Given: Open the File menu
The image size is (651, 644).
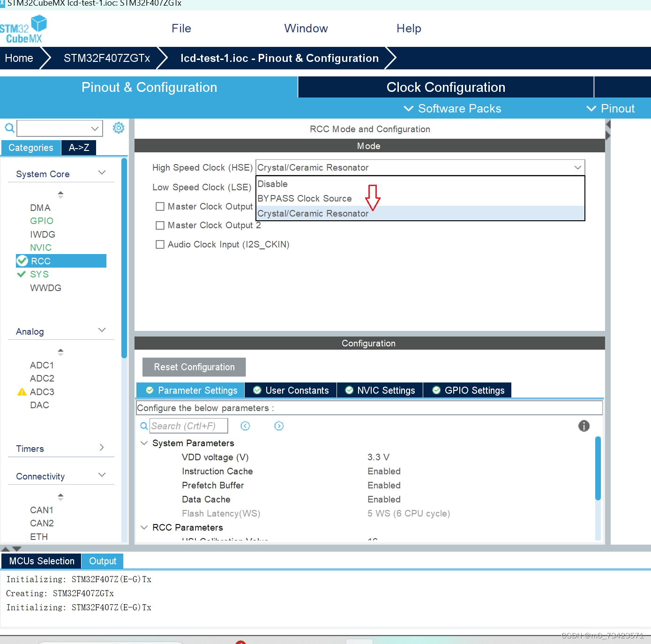Looking at the screenshot, I should 181,29.
